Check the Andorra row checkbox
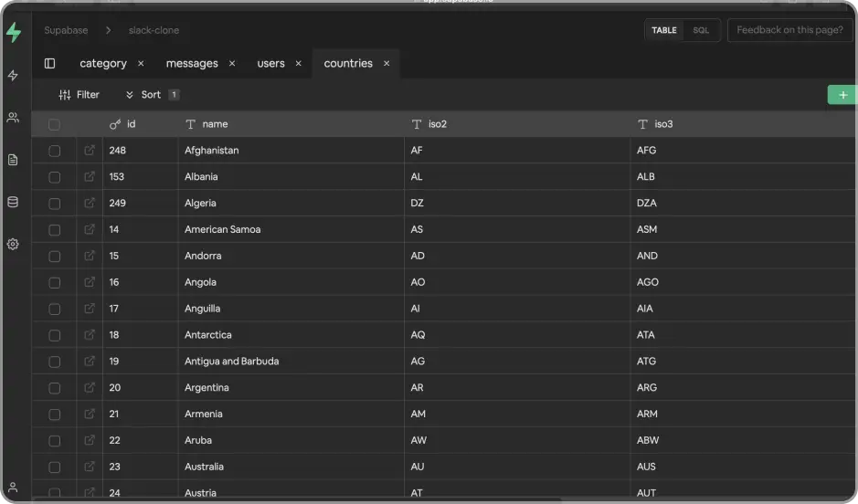 pyautogui.click(x=54, y=257)
